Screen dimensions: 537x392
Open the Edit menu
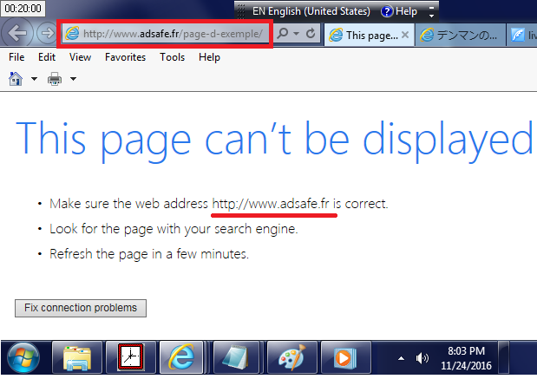pos(47,57)
